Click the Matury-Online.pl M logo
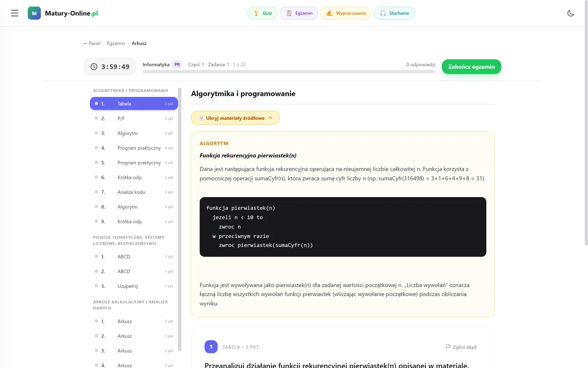 coord(34,13)
